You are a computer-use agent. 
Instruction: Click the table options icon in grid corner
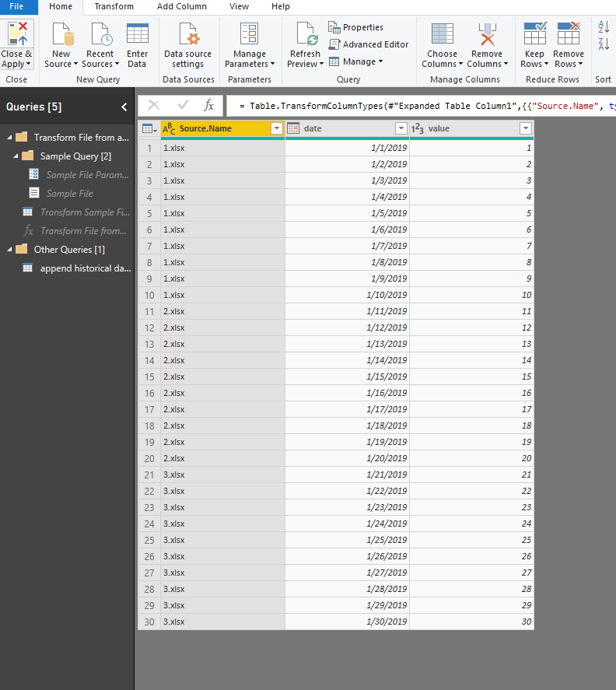pos(149,128)
